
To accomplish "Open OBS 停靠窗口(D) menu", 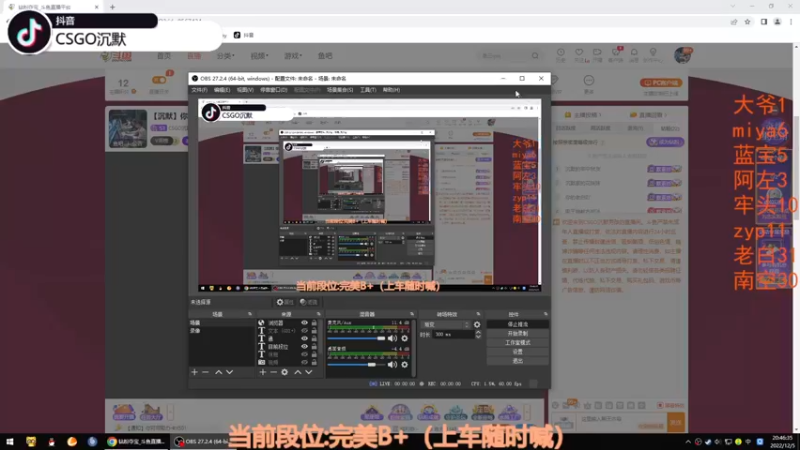I will [273, 90].
